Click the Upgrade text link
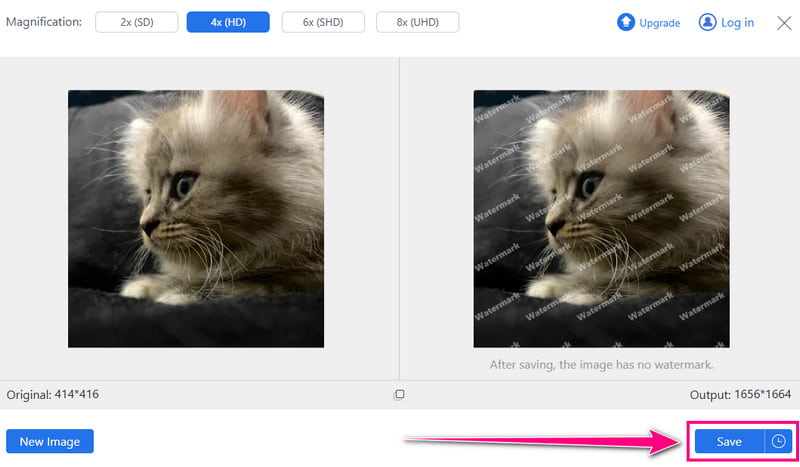 click(659, 23)
